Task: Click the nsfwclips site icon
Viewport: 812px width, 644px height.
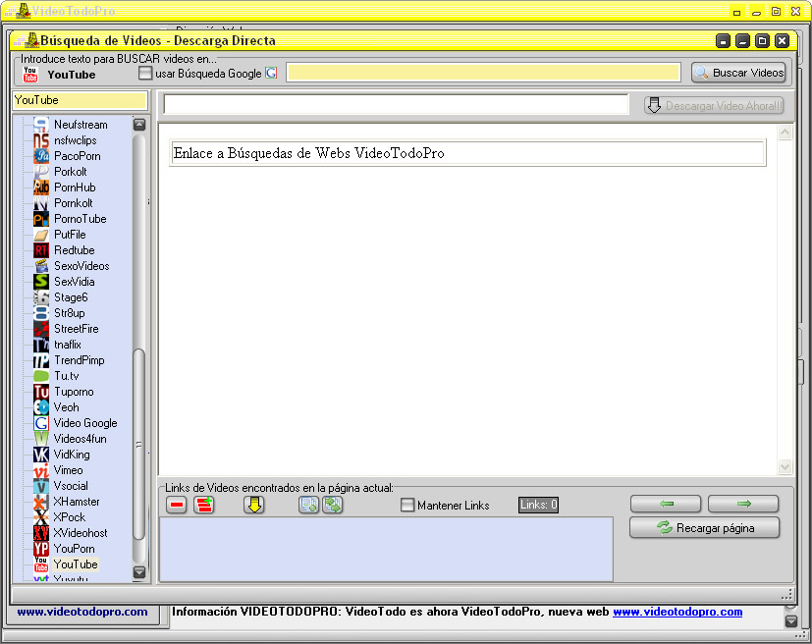Action: (x=41, y=140)
